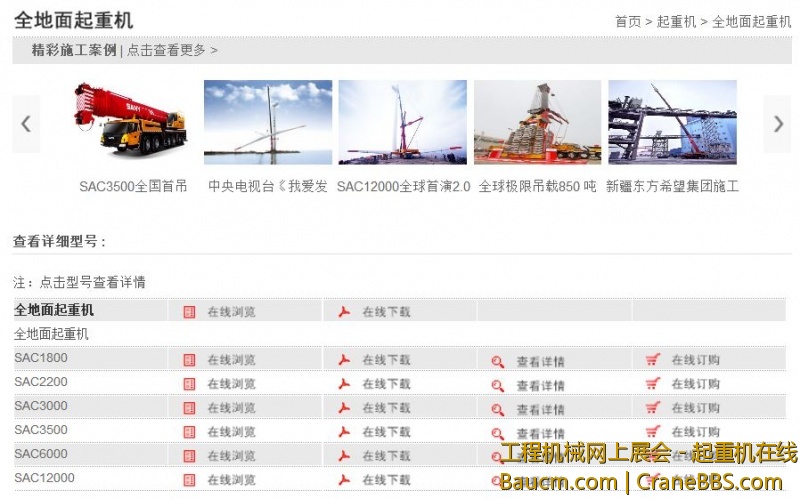
Task: Click 在线浏览 for SAC3000
Action: click(x=231, y=408)
